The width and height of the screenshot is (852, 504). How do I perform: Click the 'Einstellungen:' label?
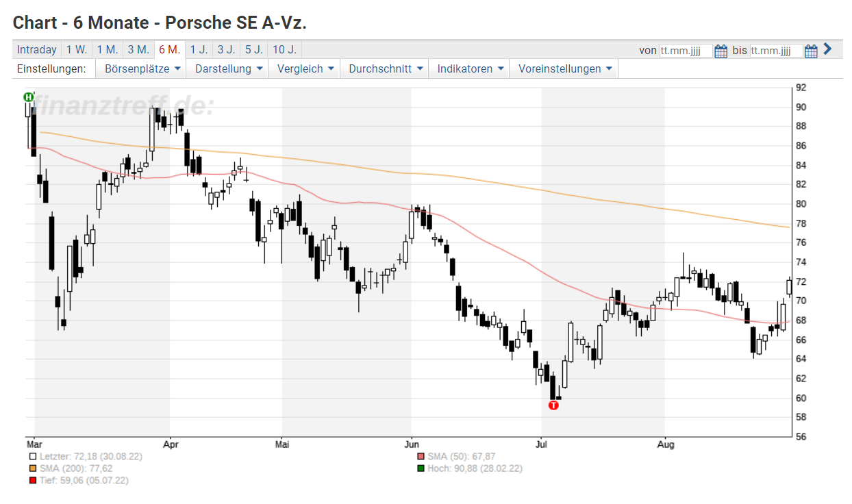tap(51, 68)
